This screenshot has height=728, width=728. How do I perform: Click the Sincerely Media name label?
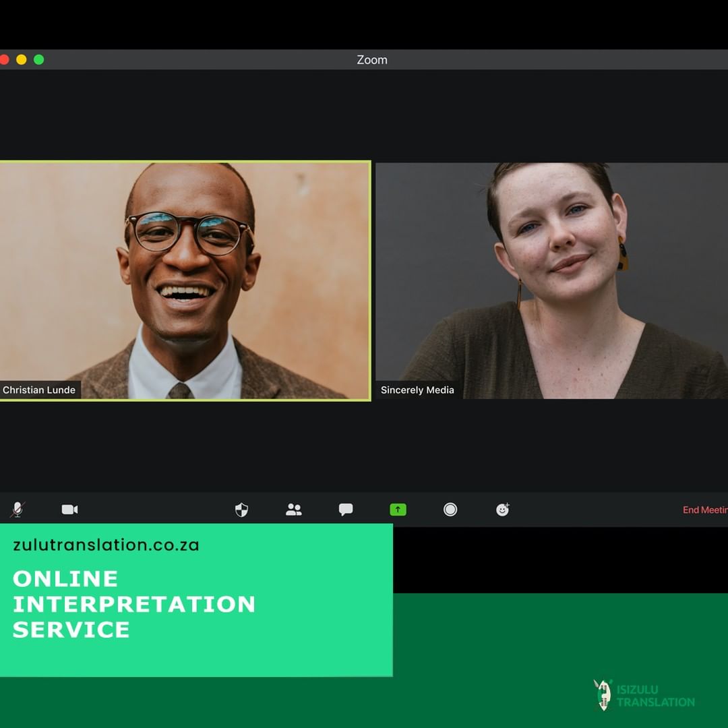417,390
